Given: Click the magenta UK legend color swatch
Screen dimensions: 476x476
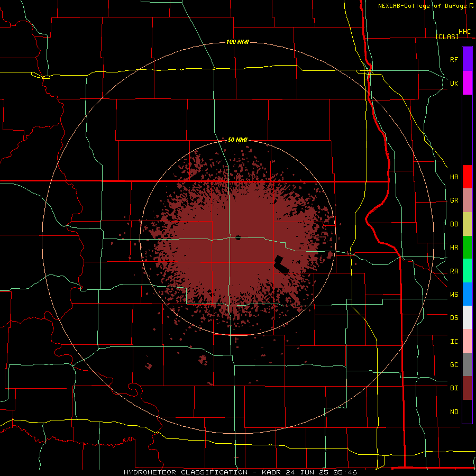Looking at the screenshot, I should coord(467,83).
